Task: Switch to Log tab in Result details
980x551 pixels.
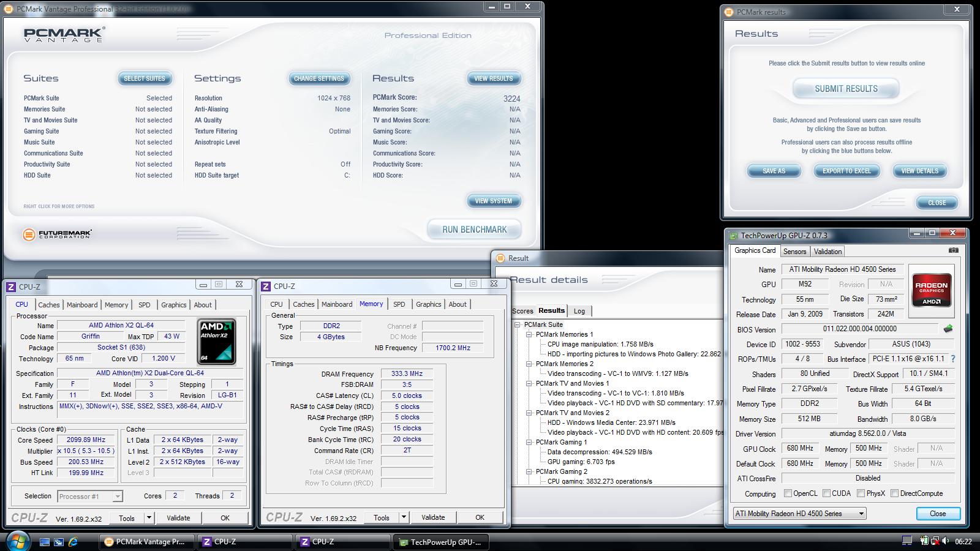Action: (x=579, y=311)
